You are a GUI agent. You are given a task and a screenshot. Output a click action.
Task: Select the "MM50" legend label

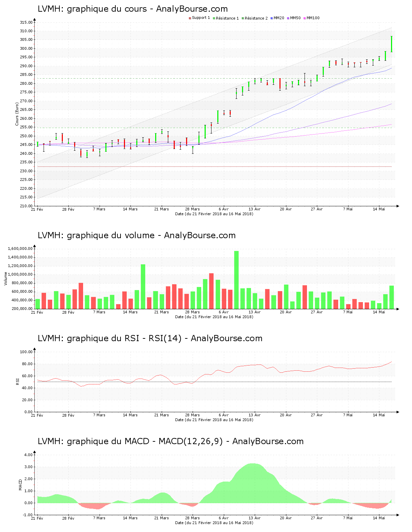[295, 18]
